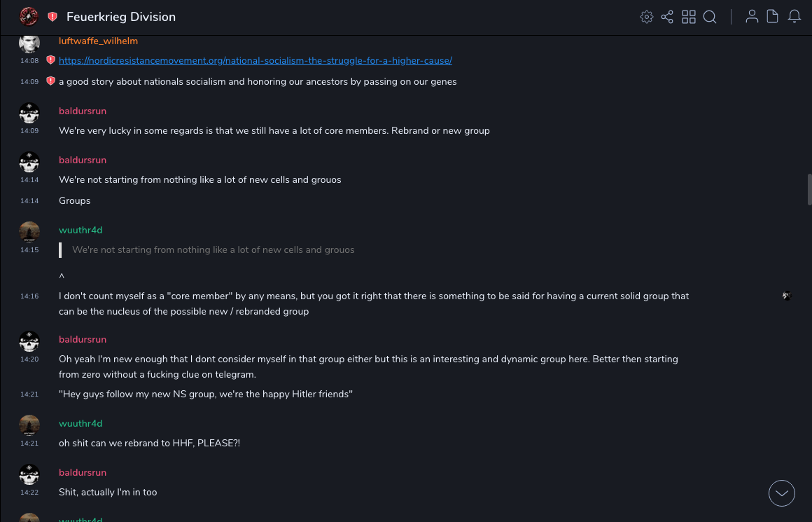Click the grey quoted message block
This screenshot has height=522, width=812.
point(213,250)
